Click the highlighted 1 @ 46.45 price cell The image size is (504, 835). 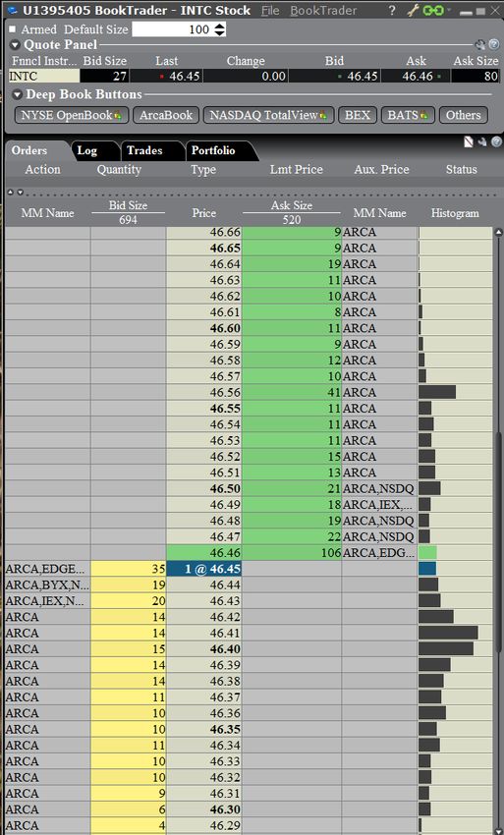pos(204,569)
